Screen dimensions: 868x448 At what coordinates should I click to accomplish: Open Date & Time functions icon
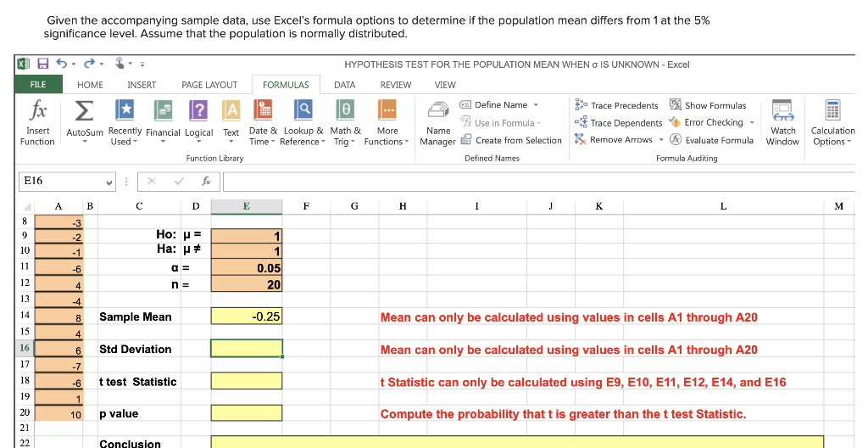click(263, 109)
